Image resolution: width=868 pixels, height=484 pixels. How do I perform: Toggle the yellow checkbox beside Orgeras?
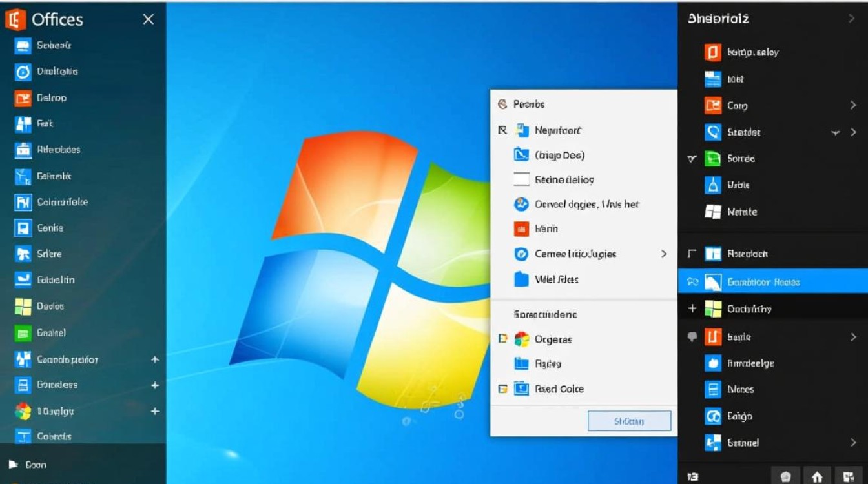click(503, 339)
